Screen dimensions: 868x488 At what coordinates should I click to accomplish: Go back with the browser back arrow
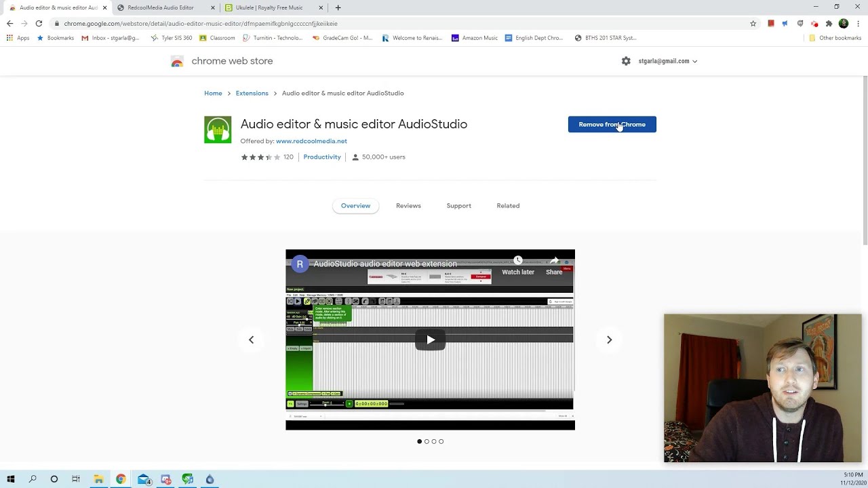click(x=9, y=23)
